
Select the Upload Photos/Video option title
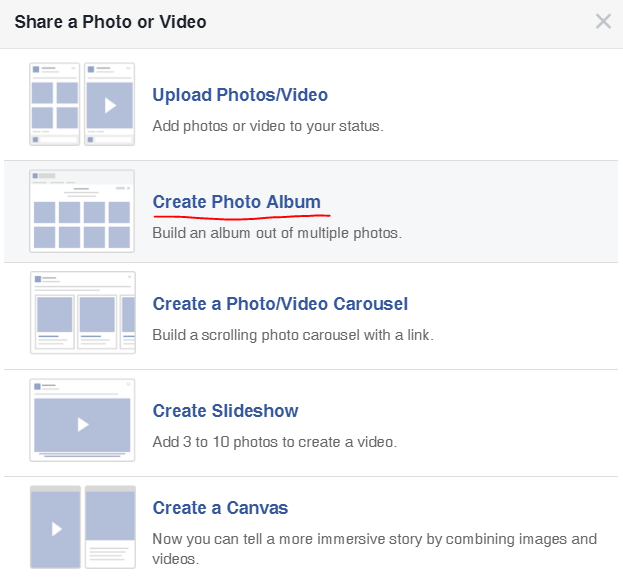coord(240,95)
